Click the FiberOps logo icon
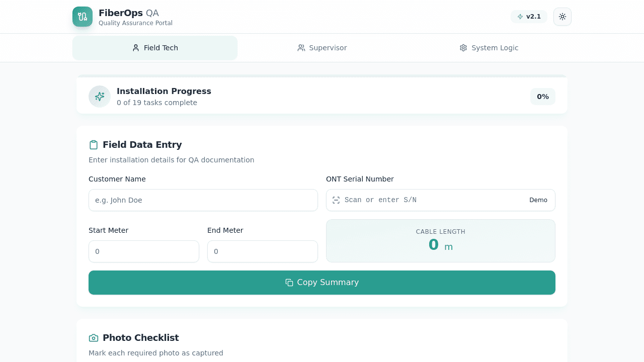This screenshot has height=362, width=644. click(x=82, y=16)
